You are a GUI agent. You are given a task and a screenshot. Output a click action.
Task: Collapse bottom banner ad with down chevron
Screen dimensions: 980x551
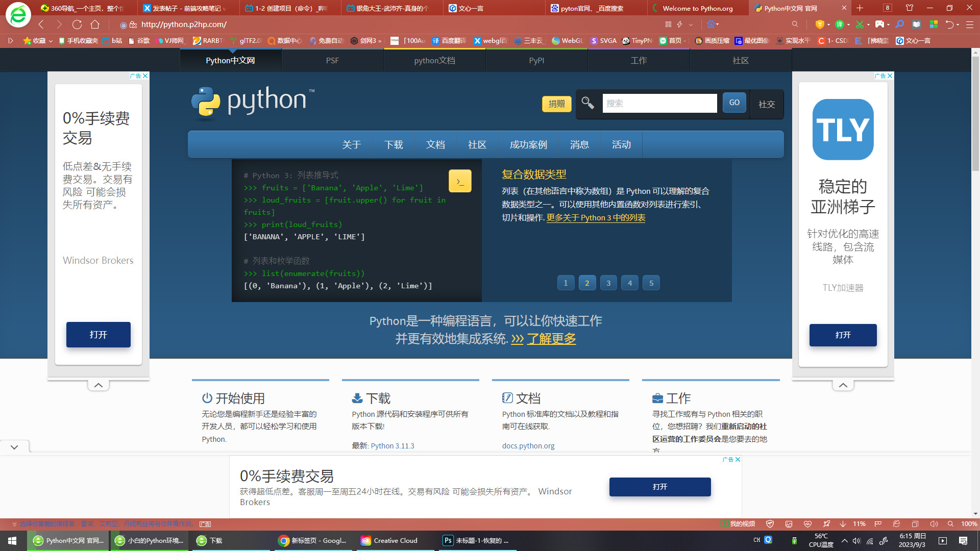(x=14, y=447)
